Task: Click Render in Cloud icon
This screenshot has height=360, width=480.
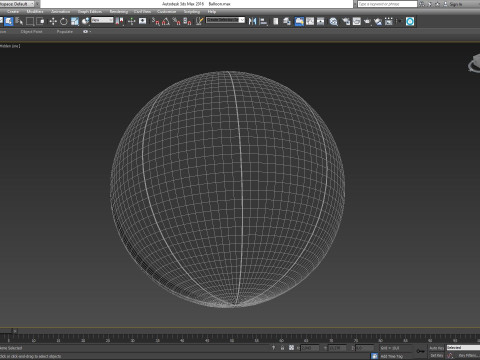Action: 378,21
